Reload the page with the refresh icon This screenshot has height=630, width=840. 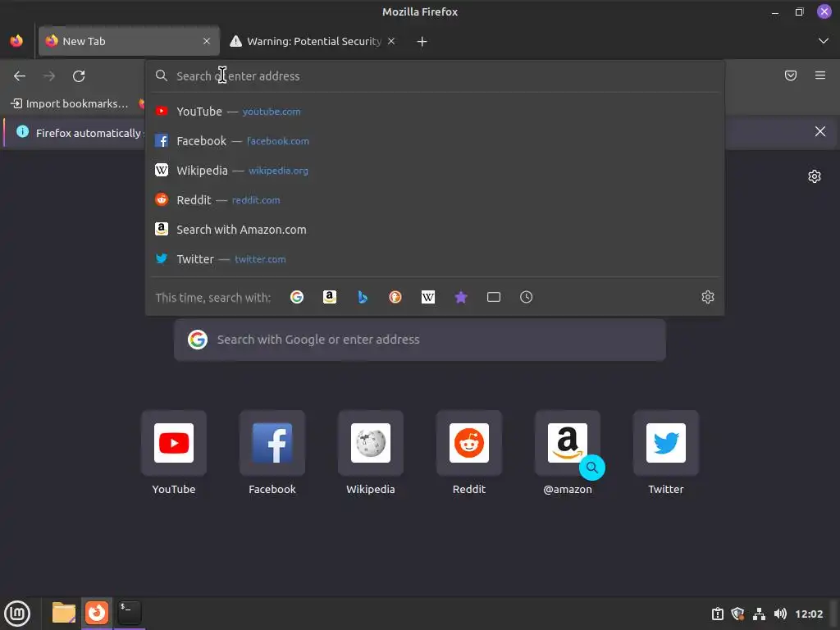79,76
